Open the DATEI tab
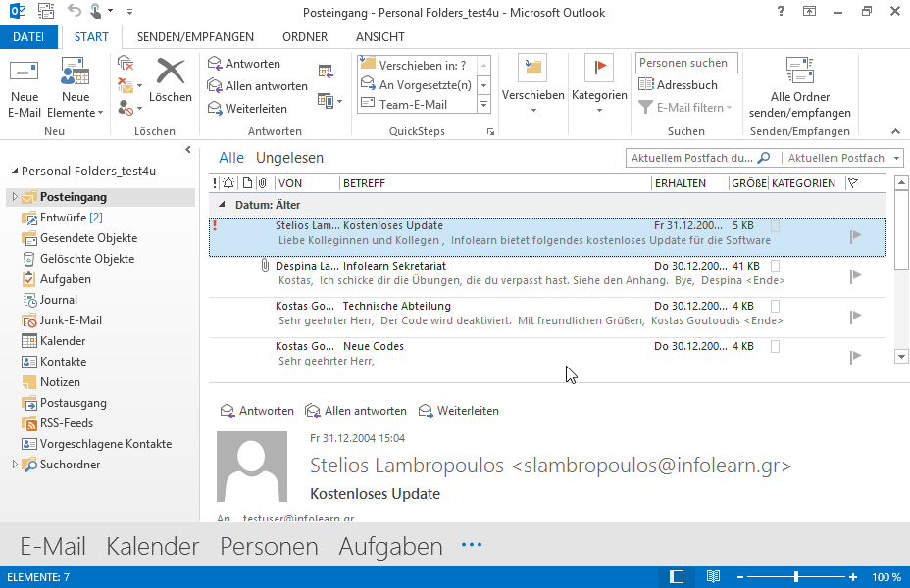The width and height of the screenshot is (910, 588). click(x=28, y=37)
